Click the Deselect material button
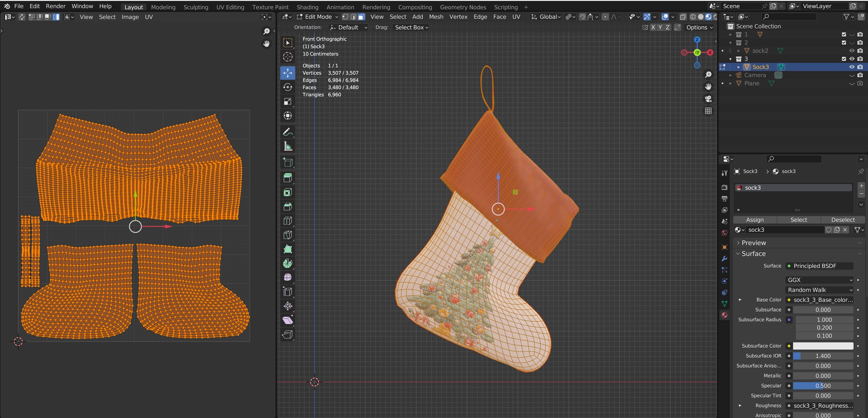 tap(843, 220)
